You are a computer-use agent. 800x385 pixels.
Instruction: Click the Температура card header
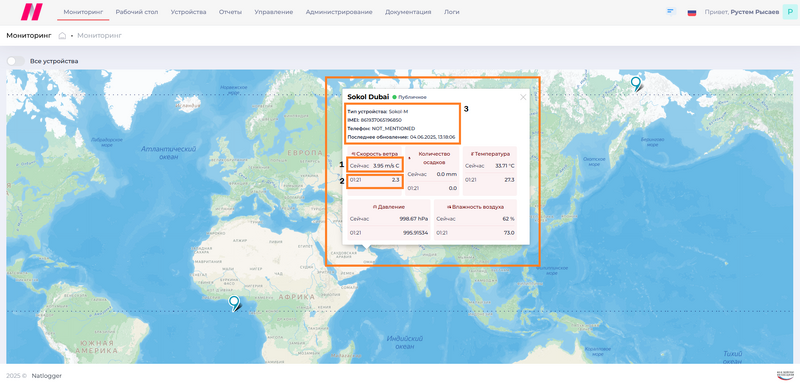(490, 153)
